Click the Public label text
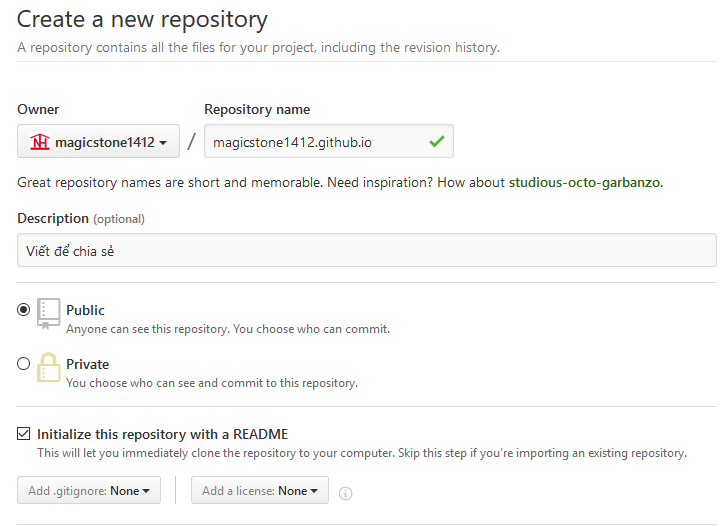This screenshot has width=725, height=526. tap(85, 310)
